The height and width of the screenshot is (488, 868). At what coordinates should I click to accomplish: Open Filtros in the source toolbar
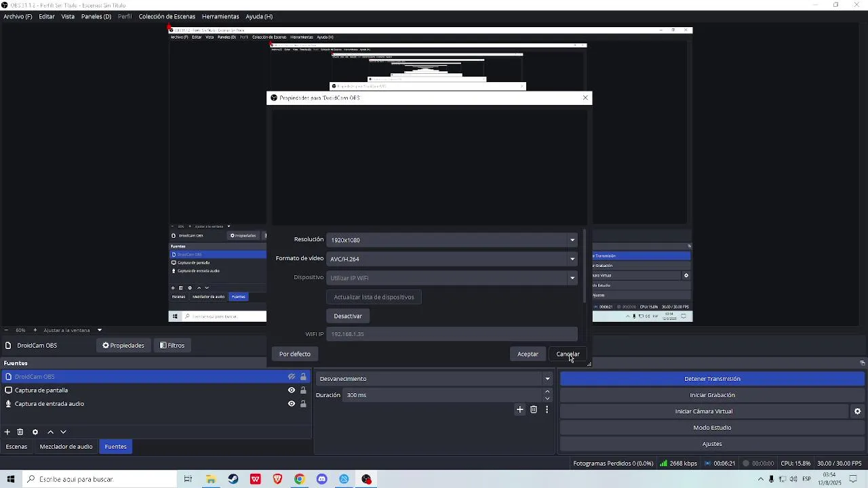172,346
